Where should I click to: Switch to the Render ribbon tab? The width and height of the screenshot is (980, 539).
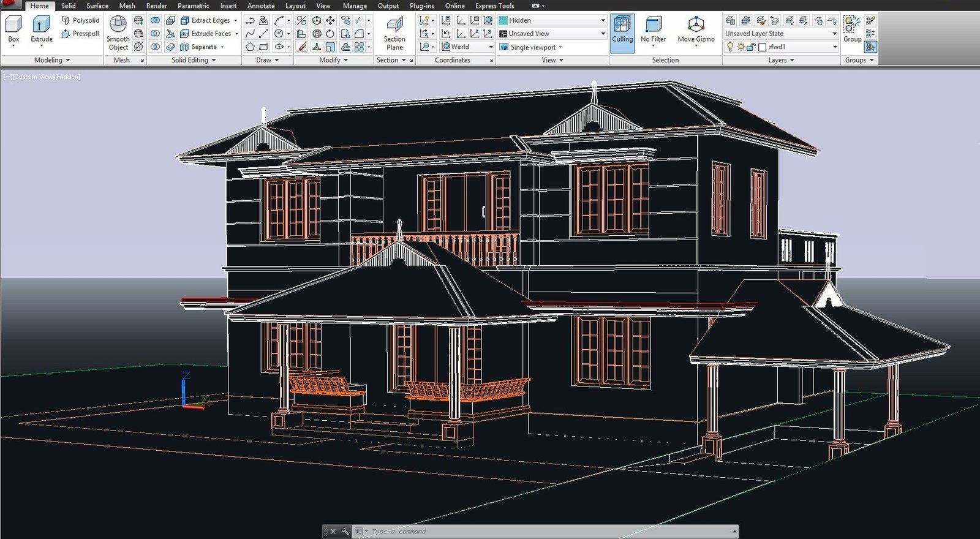(156, 6)
